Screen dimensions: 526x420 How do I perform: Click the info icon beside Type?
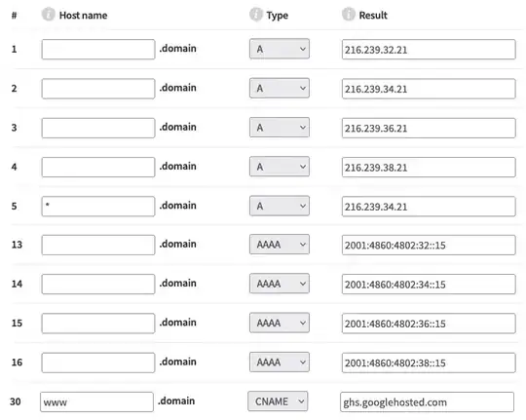[x=256, y=15]
